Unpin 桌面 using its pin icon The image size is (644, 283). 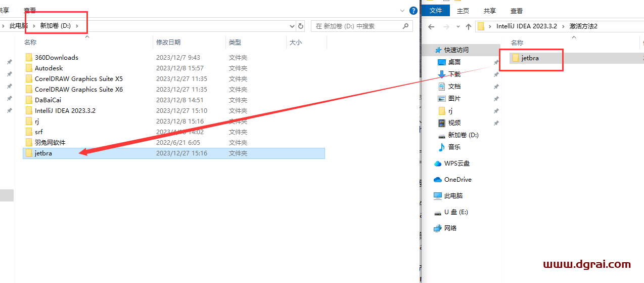click(x=496, y=62)
